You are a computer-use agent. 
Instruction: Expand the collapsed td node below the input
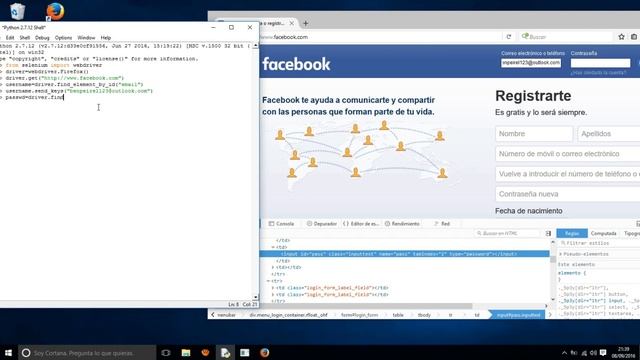point(273,267)
